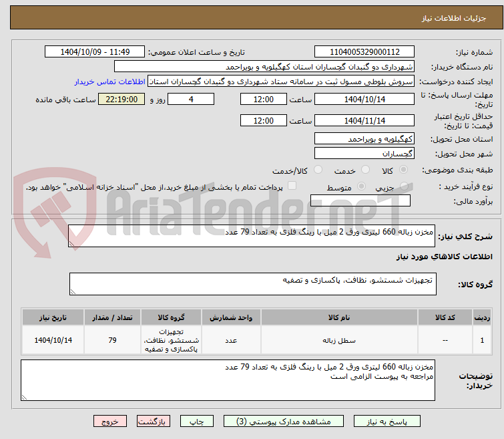Select the کالا/خدمت radio button
Screen dimensions: 504x439
coord(318,169)
